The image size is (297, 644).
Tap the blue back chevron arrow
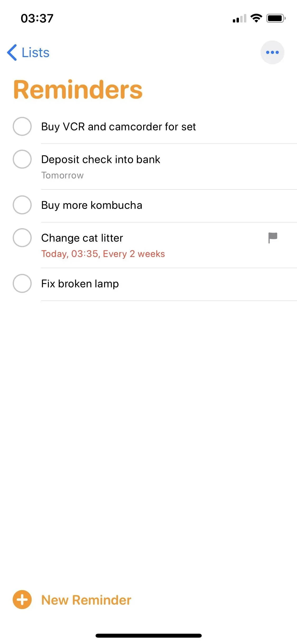coord(12,52)
